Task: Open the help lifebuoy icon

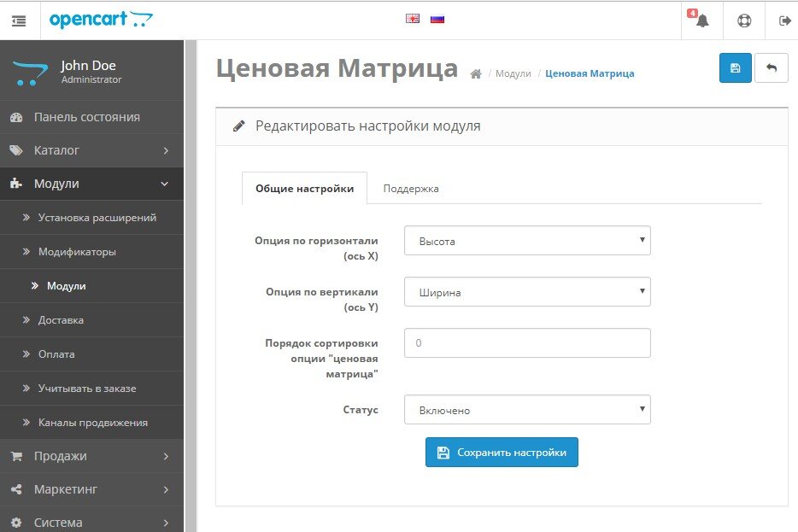Action: pyautogui.click(x=744, y=20)
